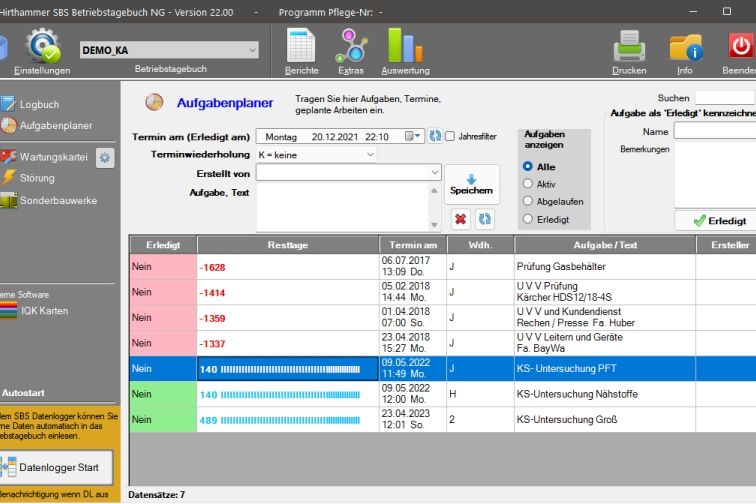Click the Drucken printer icon
The width and height of the screenshot is (756, 504).
[x=629, y=47]
